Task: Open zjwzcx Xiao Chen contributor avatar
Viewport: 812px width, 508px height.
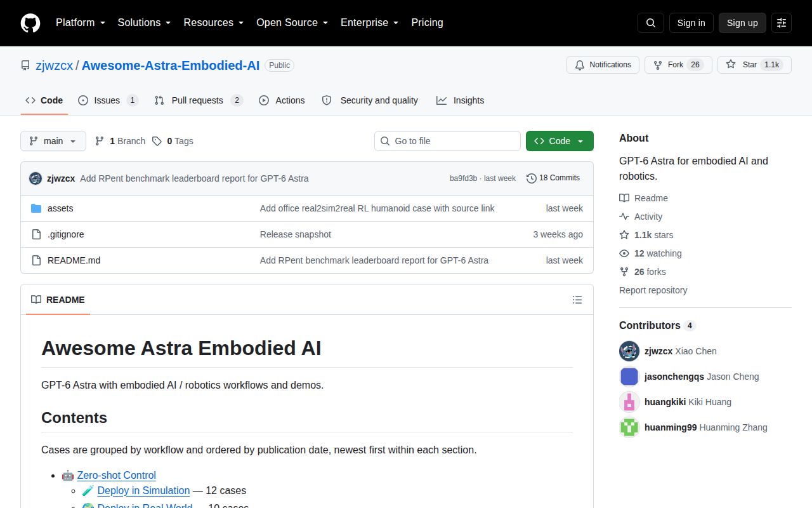Action: 629,351
